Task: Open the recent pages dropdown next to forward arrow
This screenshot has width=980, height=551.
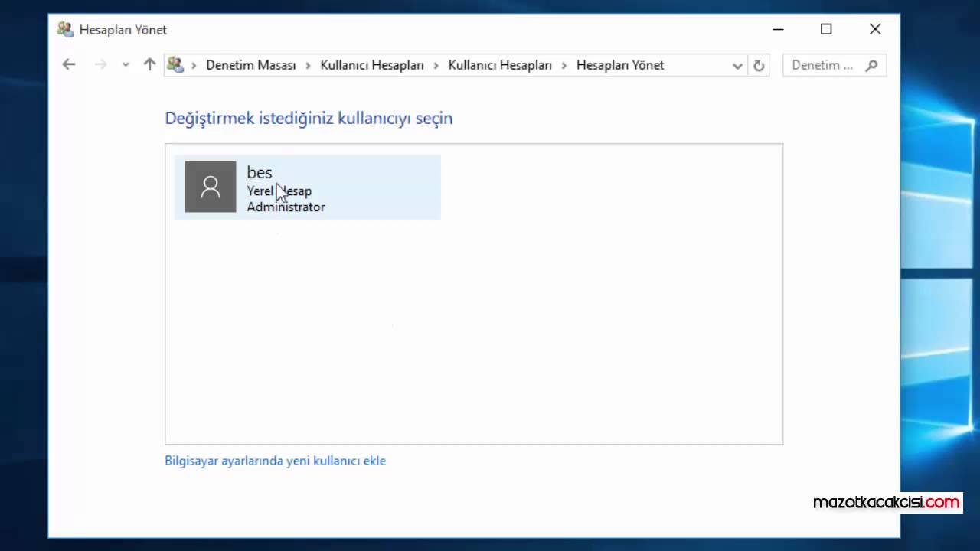Action: 125,65
